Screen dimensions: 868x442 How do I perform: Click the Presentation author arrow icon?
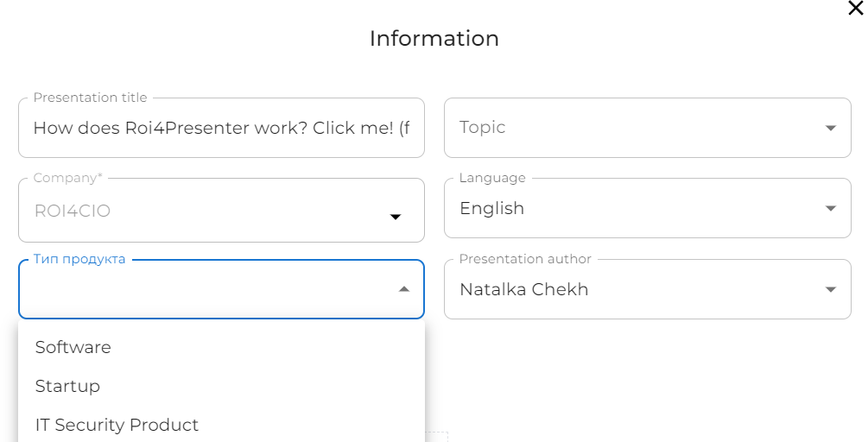pos(831,290)
